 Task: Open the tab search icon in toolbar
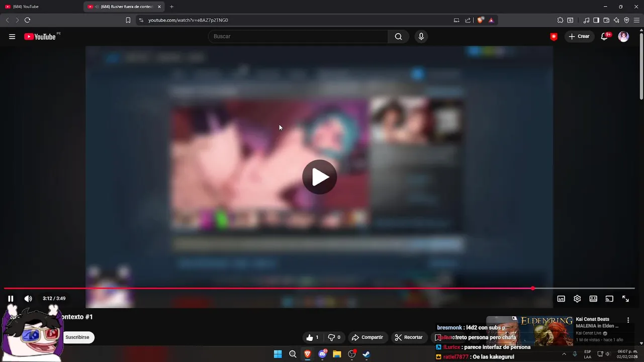[x=570, y=20]
